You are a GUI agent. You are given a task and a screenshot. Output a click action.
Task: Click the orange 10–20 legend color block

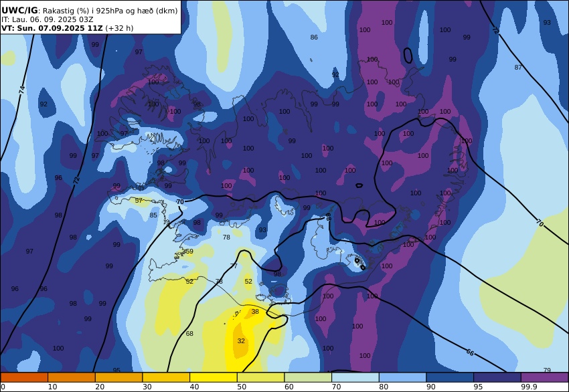(72, 377)
